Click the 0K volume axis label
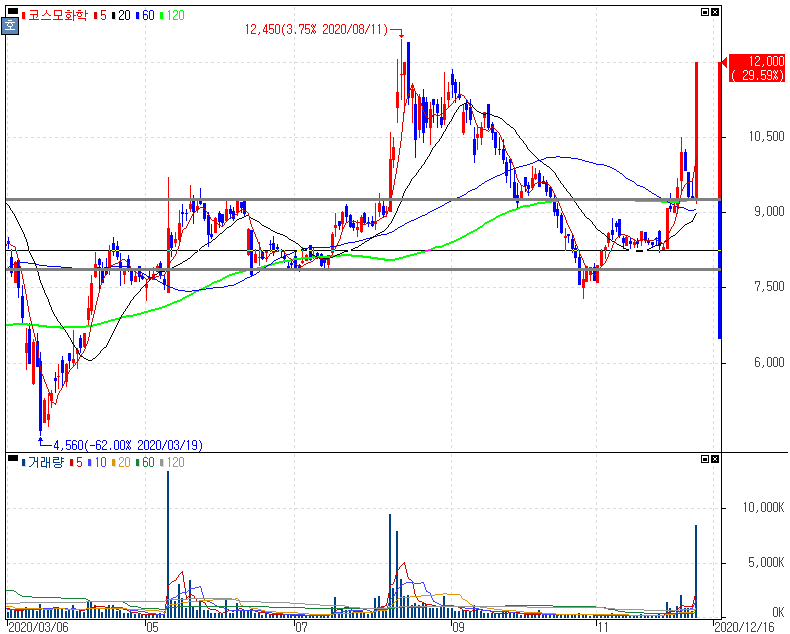Image resolution: width=790 pixels, height=634 pixels. pyautogui.click(x=778, y=612)
